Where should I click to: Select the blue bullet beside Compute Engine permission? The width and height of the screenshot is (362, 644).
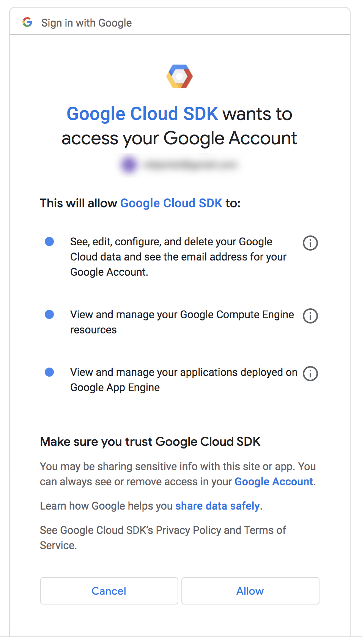(x=49, y=314)
